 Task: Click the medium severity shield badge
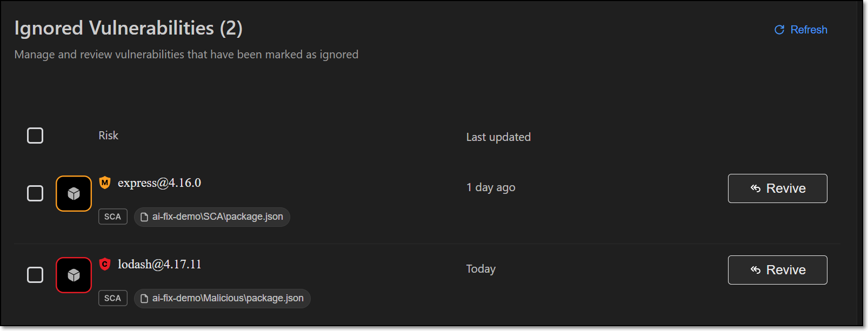pos(105,183)
